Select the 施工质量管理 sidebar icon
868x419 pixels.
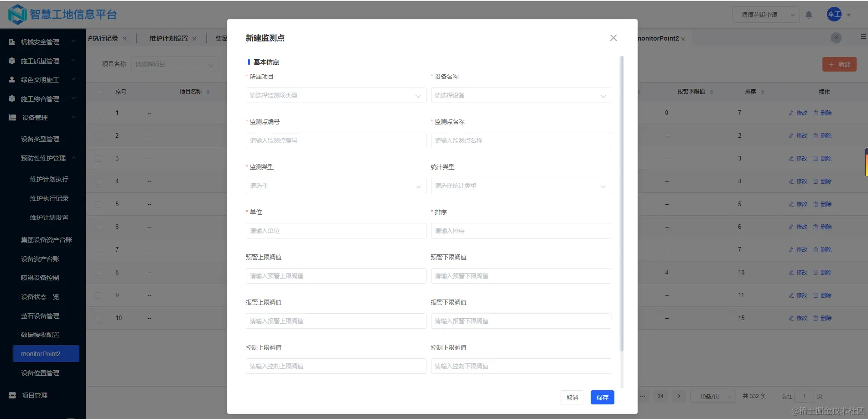point(11,60)
